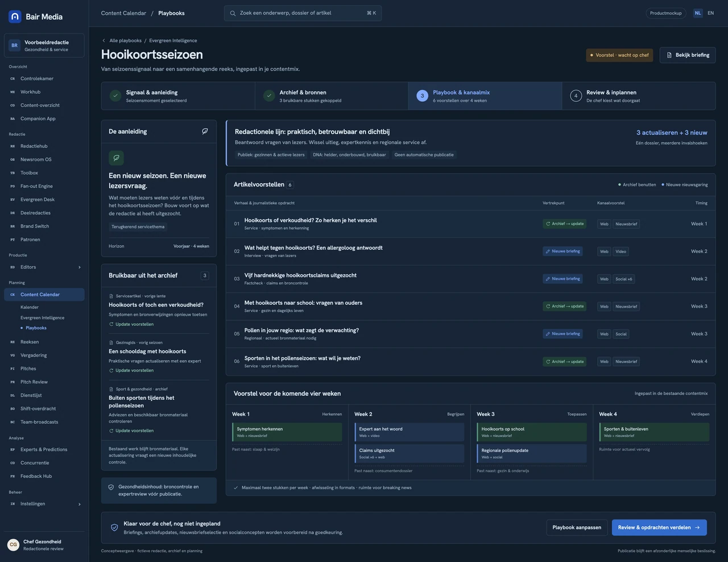The image size is (728, 562).
Task: Open Feedback Hub in sidebar
Action: [44, 476]
